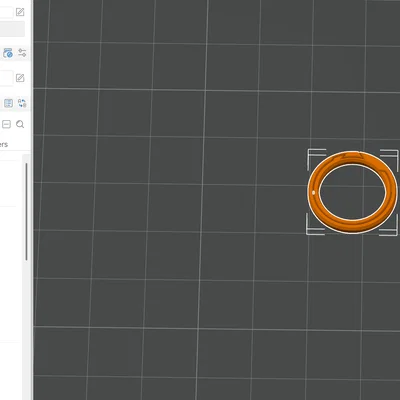Open the compare presets icon

pos(22,103)
